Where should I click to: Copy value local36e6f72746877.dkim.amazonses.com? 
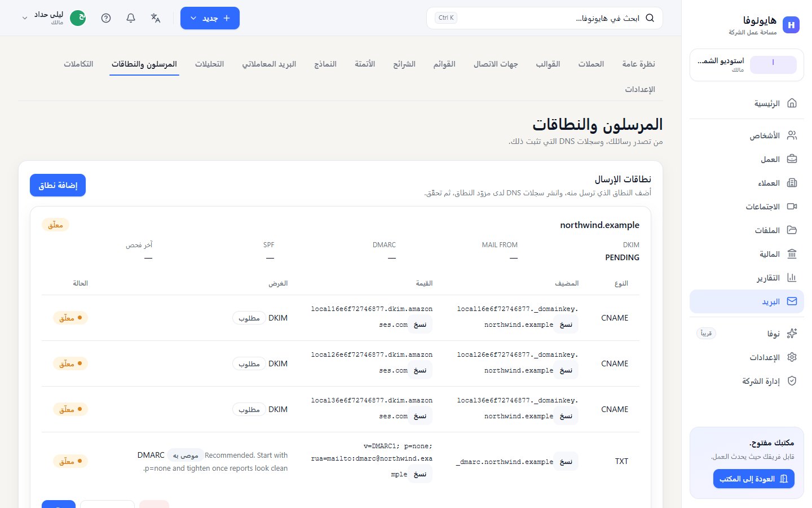[x=420, y=416]
